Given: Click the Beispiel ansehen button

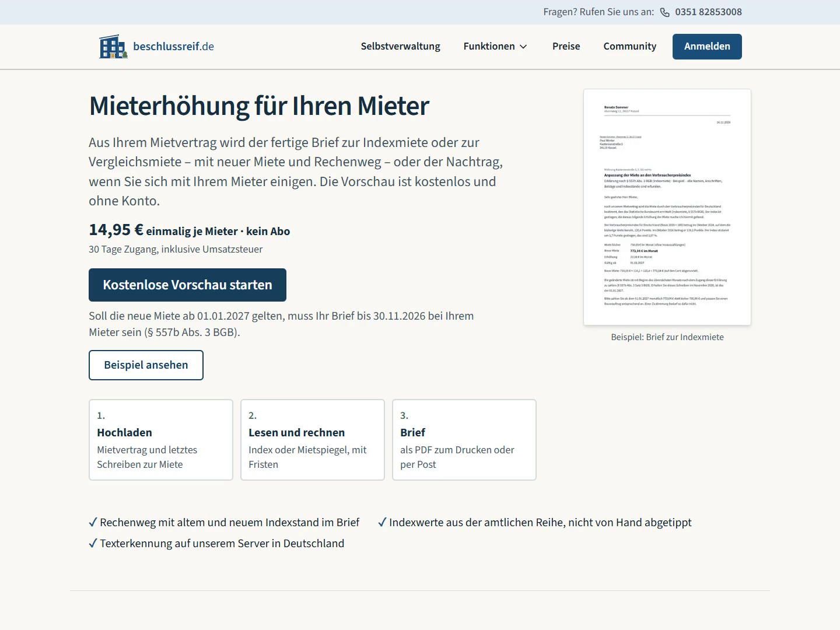Looking at the screenshot, I should 146,365.
